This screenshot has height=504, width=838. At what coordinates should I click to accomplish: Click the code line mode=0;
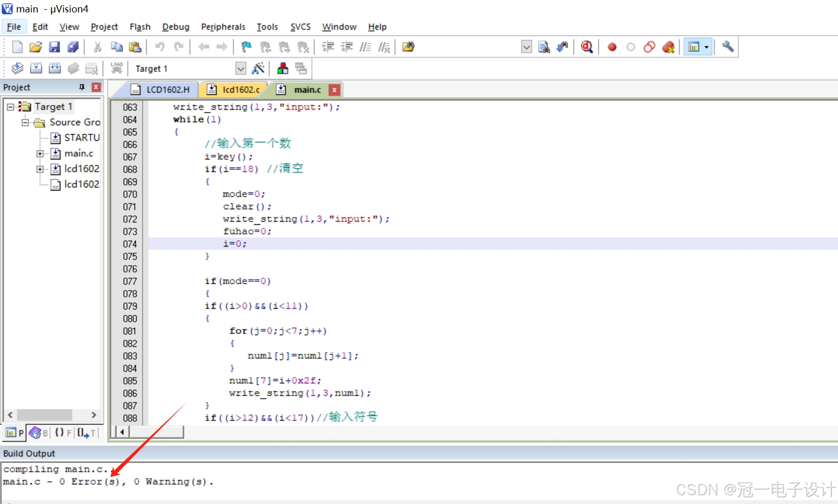click(x=244, y=194)
